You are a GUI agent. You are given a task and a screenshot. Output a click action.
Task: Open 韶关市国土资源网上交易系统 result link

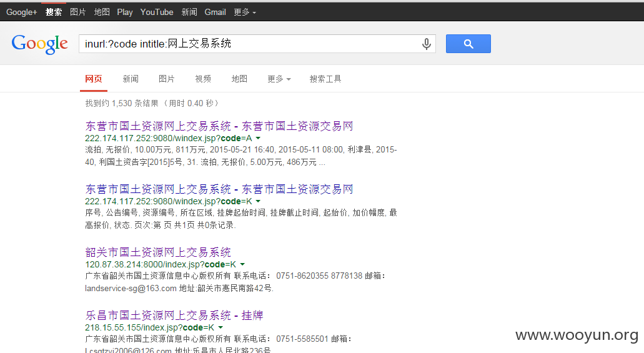click(x=158, y=252)
